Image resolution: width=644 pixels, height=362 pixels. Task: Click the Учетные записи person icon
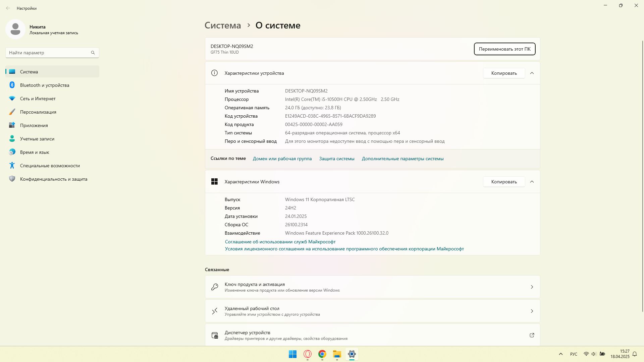(x=12, y=138)
